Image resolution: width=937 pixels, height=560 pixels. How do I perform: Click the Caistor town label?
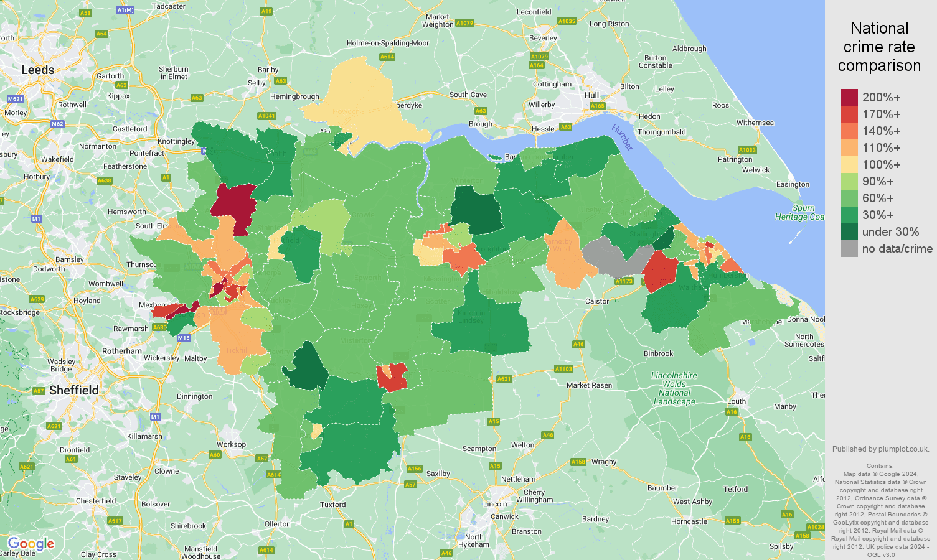pos(597,301)
